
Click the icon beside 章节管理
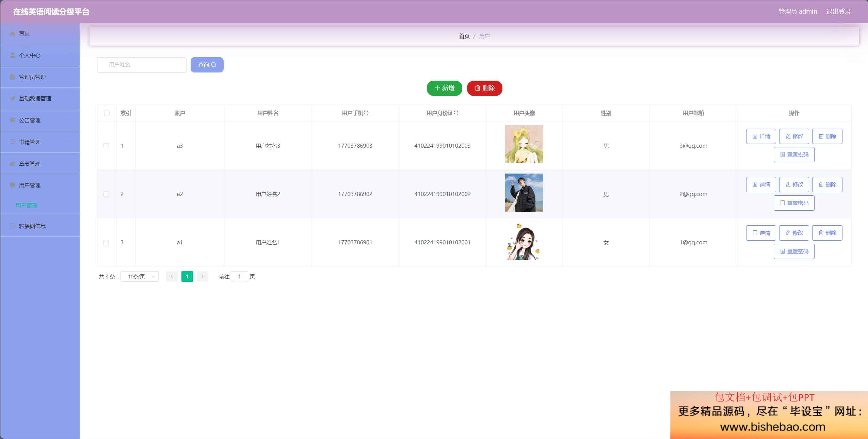(x=13, y=164)
